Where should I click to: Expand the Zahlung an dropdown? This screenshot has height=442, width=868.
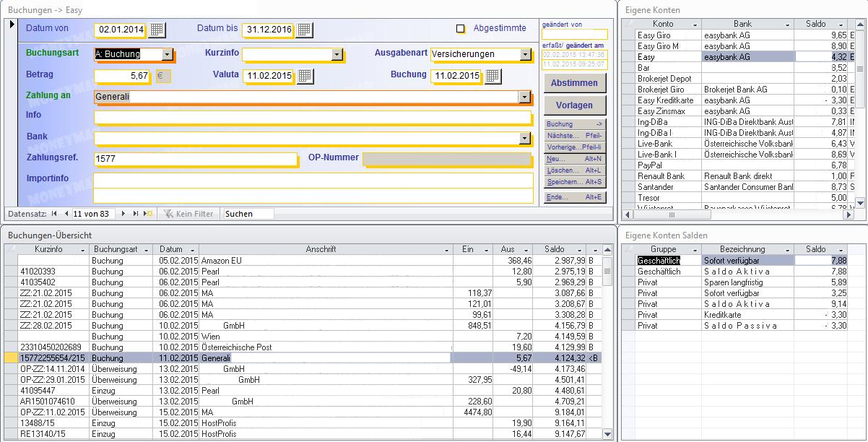coord(524,97)
